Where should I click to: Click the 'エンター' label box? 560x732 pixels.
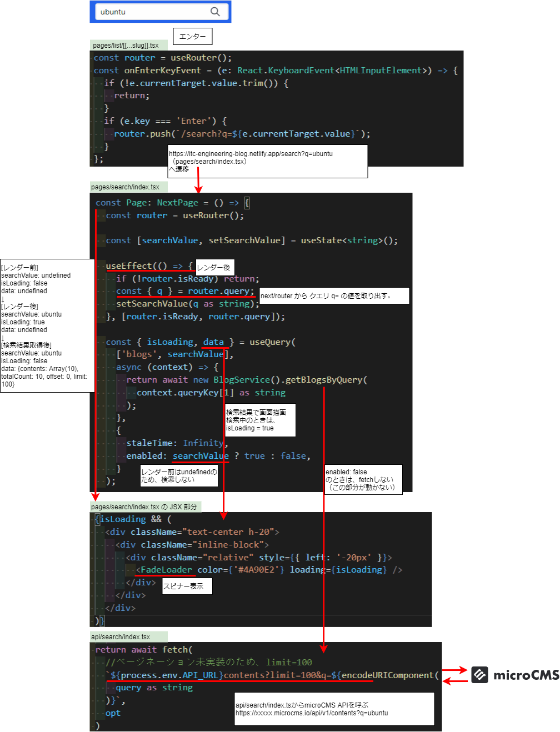(193, 37)
